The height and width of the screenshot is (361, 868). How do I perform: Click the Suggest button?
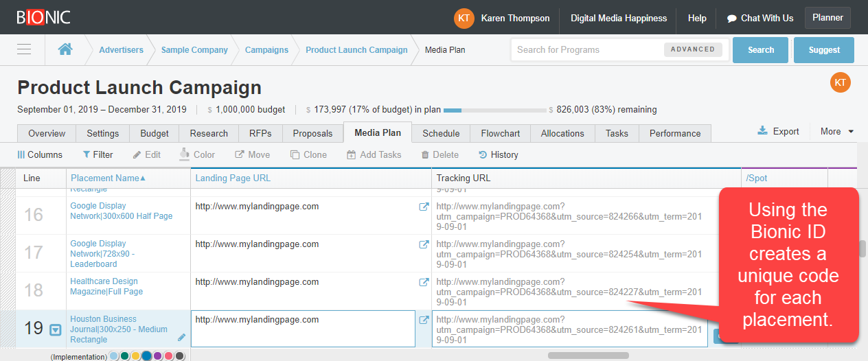824,50
